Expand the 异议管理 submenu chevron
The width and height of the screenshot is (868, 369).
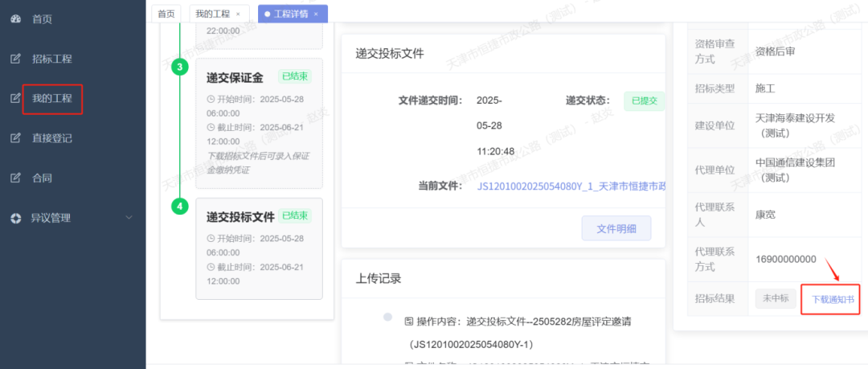(x=129, y=219)
